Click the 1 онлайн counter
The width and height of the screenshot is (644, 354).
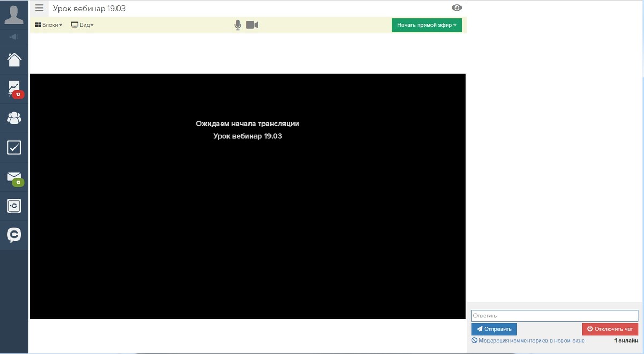coord(626,341)
